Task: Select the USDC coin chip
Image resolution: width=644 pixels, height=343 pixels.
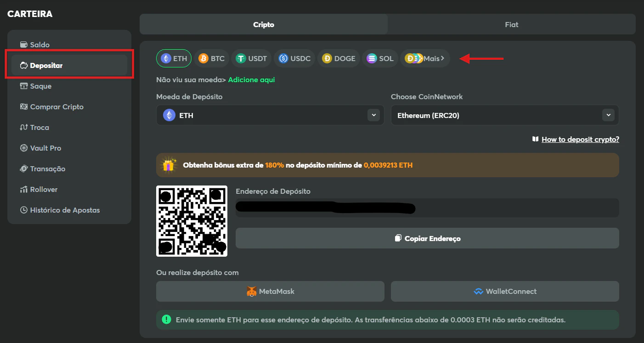Action: (294, 58)
